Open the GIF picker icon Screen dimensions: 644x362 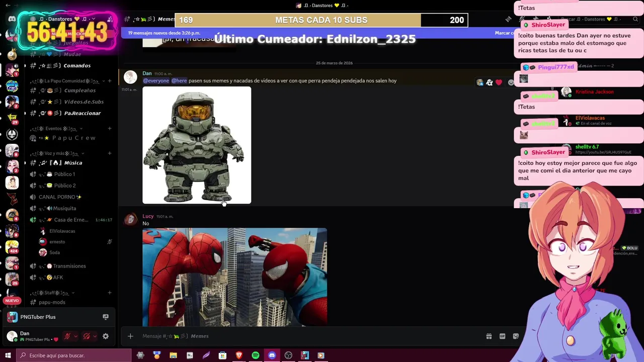(x=502, y=336)
